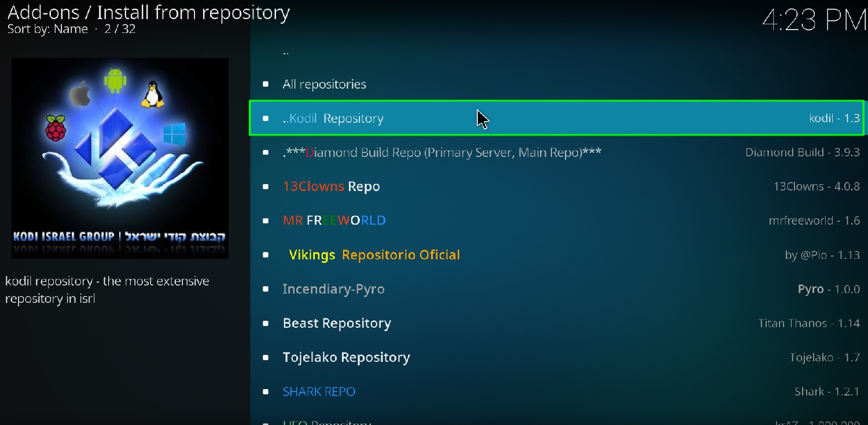Viewport: 868px width, 425px height.
Task: Select All repositories list item
Action: pyautogui.click(x=557, y=84)
